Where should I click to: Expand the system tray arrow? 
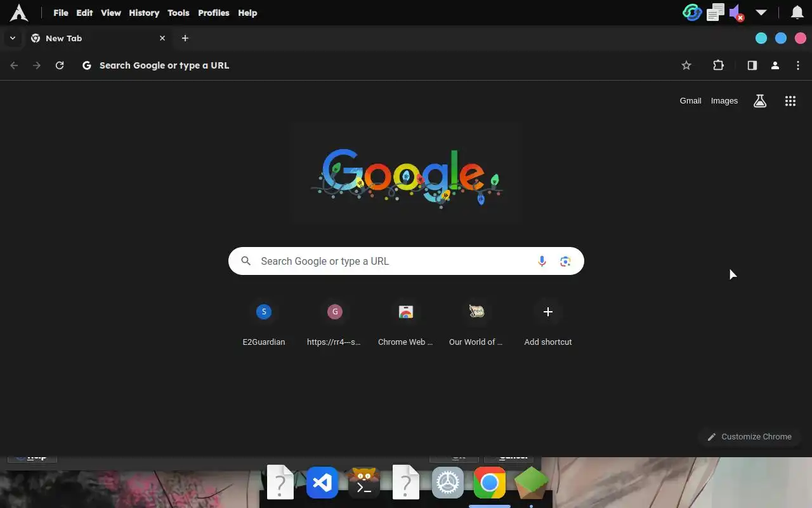coord(761,13)
